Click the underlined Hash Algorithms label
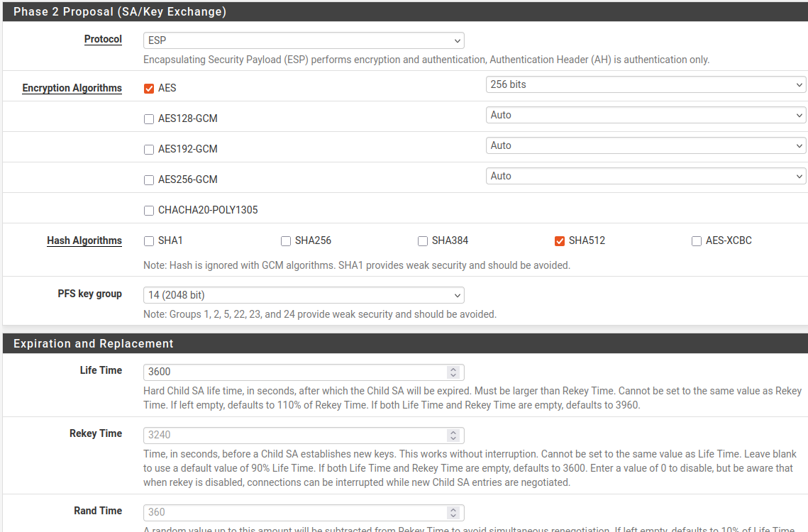 (x=84, y=240)
